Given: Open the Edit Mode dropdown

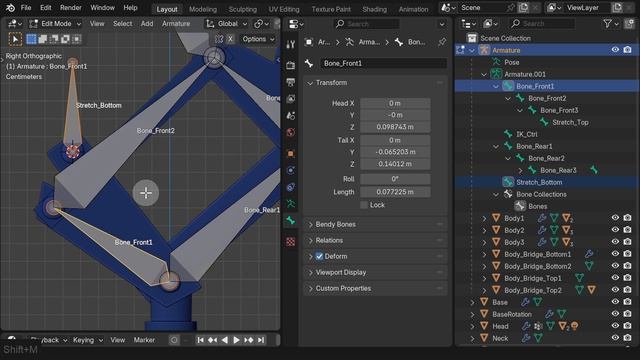Looking at the screenshot, I should point(55,24).
